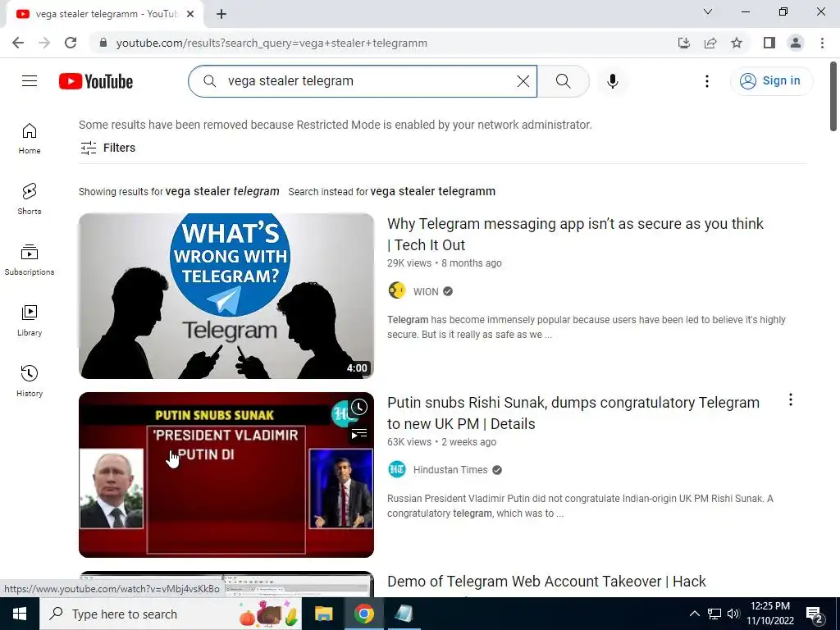Select the 'vega stealer telegramm - YouTube' tab

click(104, 14)
